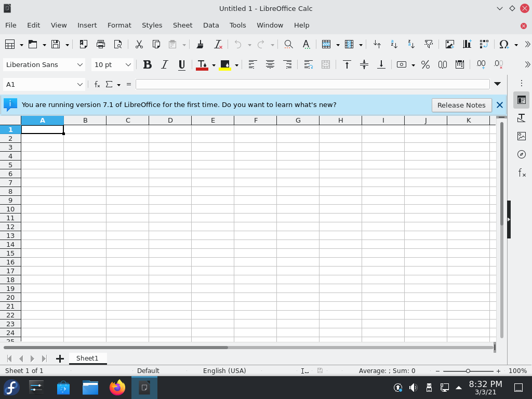Open the sidebar Functions deck
The image size is (532, 399).
click(x=522, y=172)
